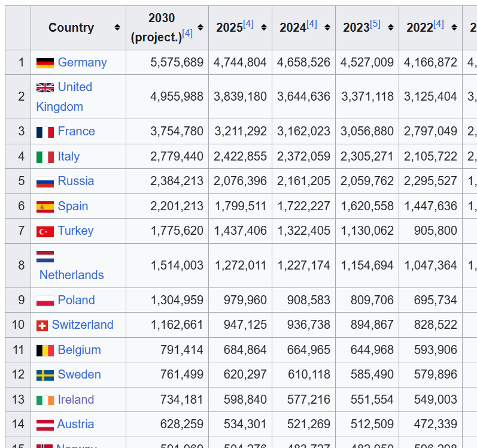
Task: Click the United Kingdom flag icon
Action: click(45, 87)
